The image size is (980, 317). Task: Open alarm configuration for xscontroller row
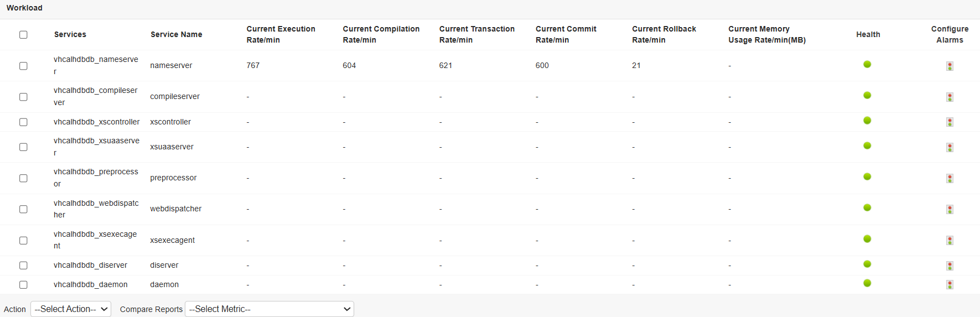(950, 122)
